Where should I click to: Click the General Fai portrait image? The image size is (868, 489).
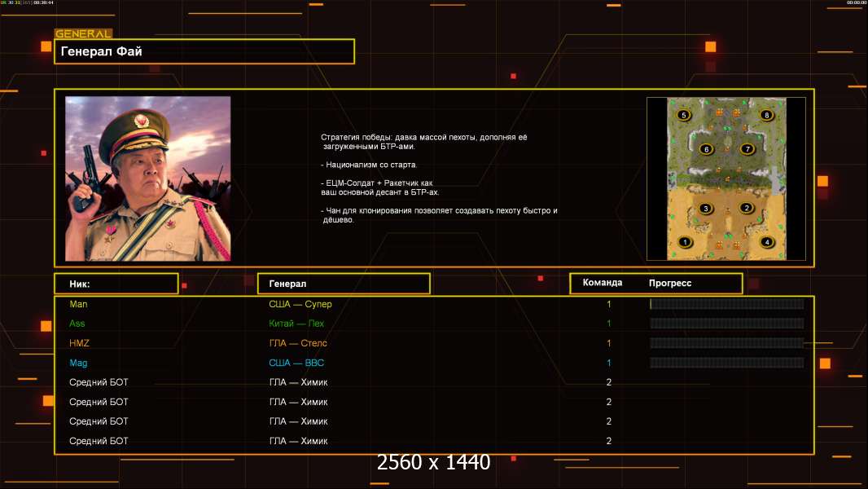[147, 178]
